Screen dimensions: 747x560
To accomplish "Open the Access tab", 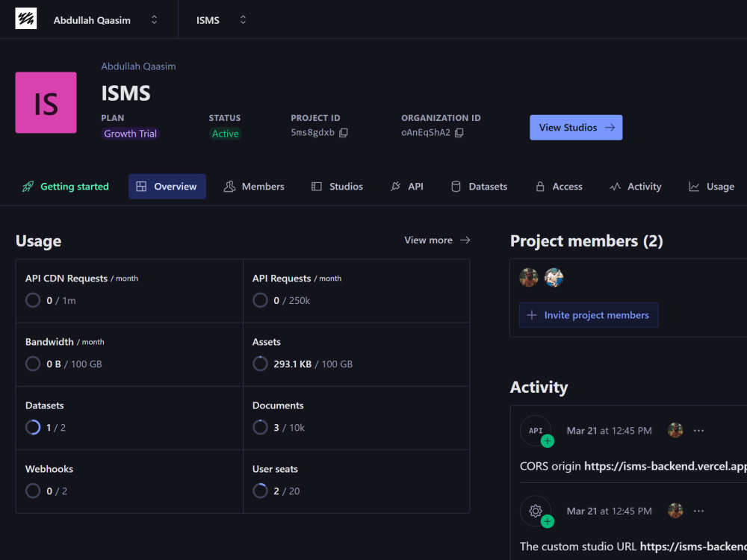I will (559, 187).
